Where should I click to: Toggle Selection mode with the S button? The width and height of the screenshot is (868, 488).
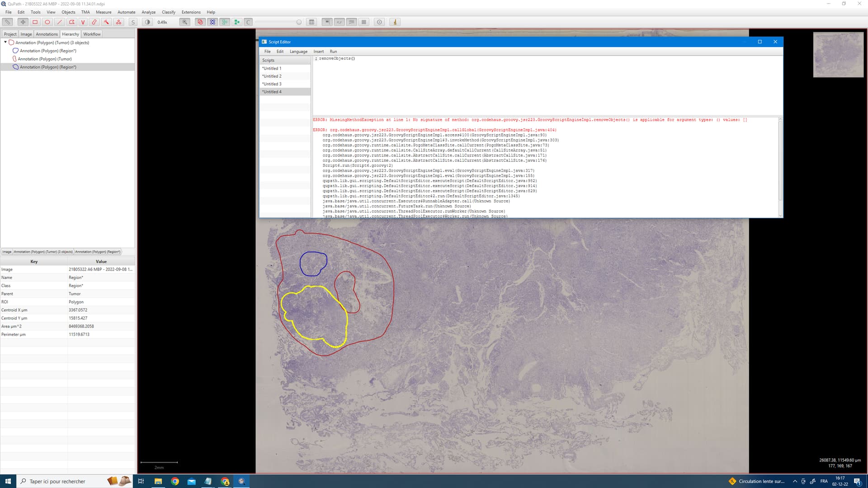tap(133, 22)
